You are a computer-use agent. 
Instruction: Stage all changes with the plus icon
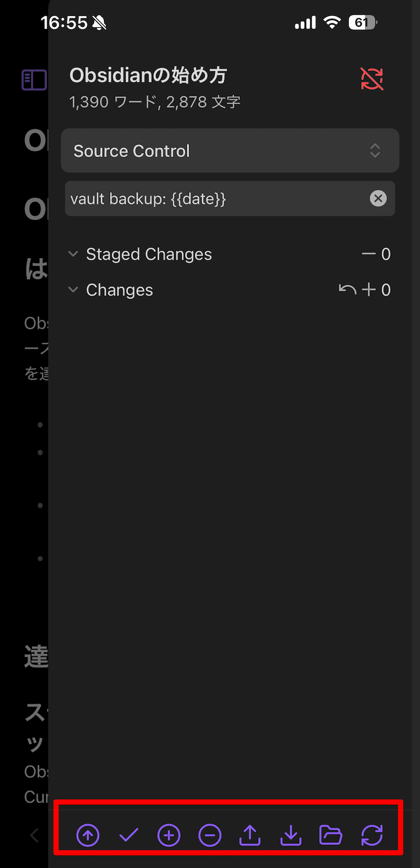point(169,835)
